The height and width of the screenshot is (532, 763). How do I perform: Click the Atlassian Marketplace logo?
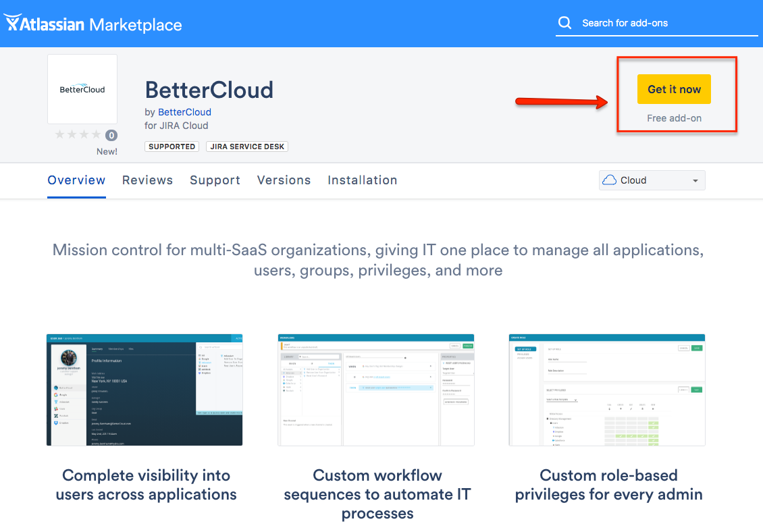[x=93, y=24]
